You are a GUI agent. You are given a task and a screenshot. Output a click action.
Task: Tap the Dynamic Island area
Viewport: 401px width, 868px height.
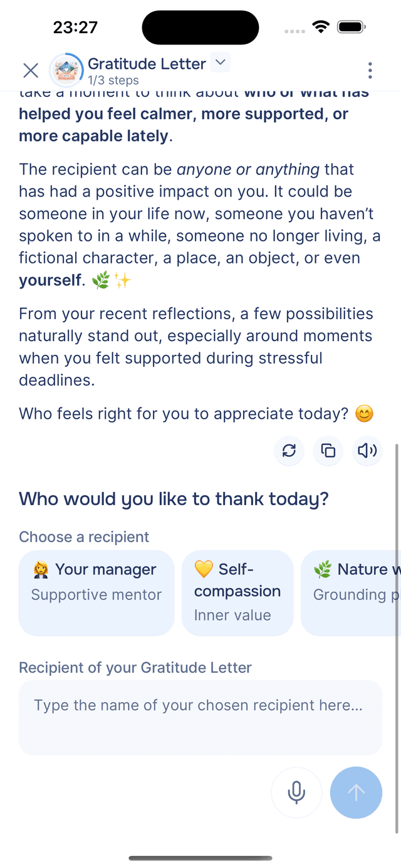pos(200,27)
